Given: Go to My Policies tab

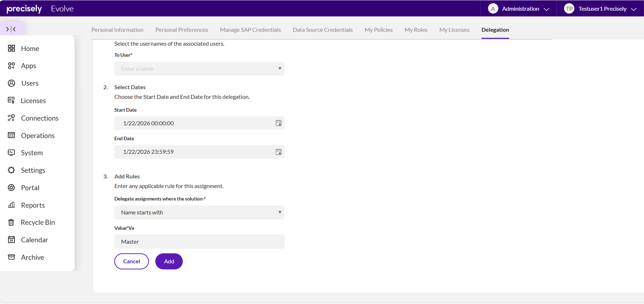Looking at the screenshot, I should (x=378, y=30).
